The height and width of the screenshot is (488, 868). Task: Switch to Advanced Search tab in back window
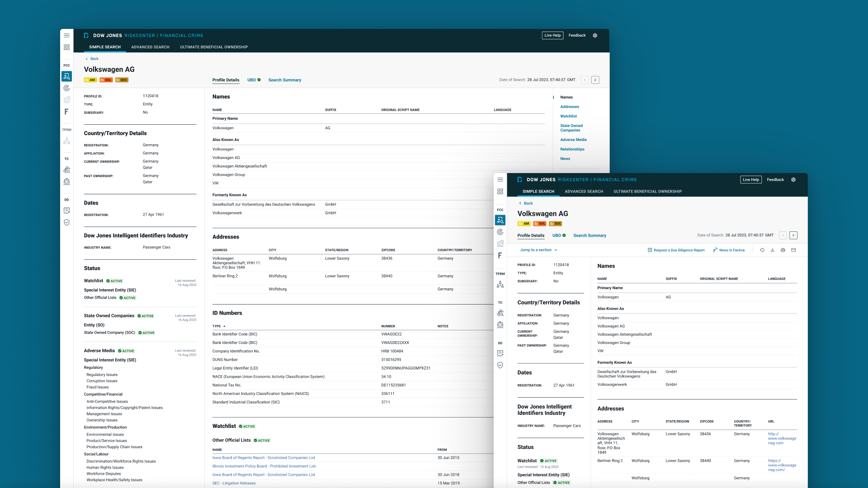point(151,47)
